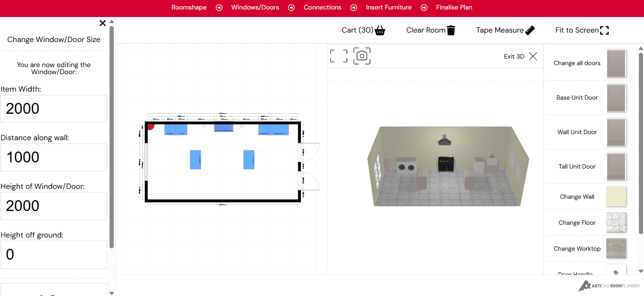The width and height of the screenshot is (644, 296).
Task: Click the Fit to Screen icon
Action: tap(604, 30)
